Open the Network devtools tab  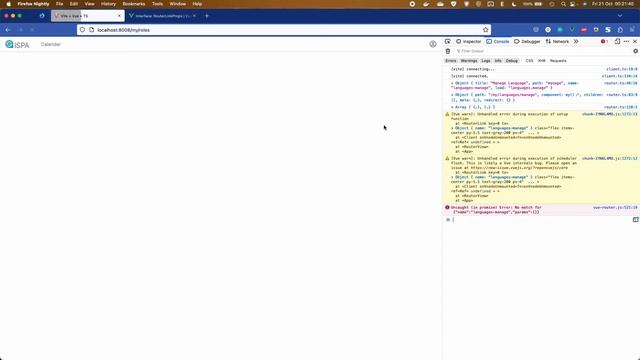pos(557,41)
